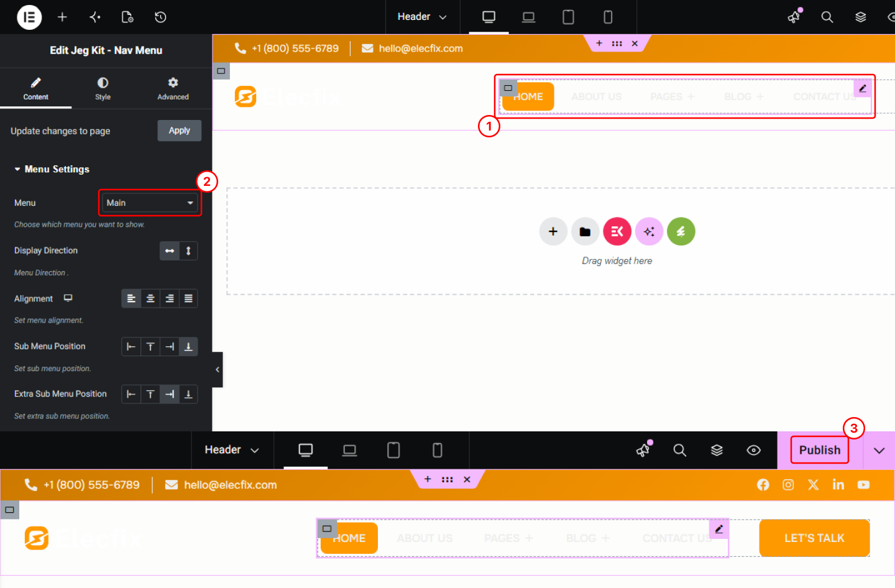Open Add Element panel via plus icon beside logo
This screenshot has height=588, width=895.
[62, 17]
